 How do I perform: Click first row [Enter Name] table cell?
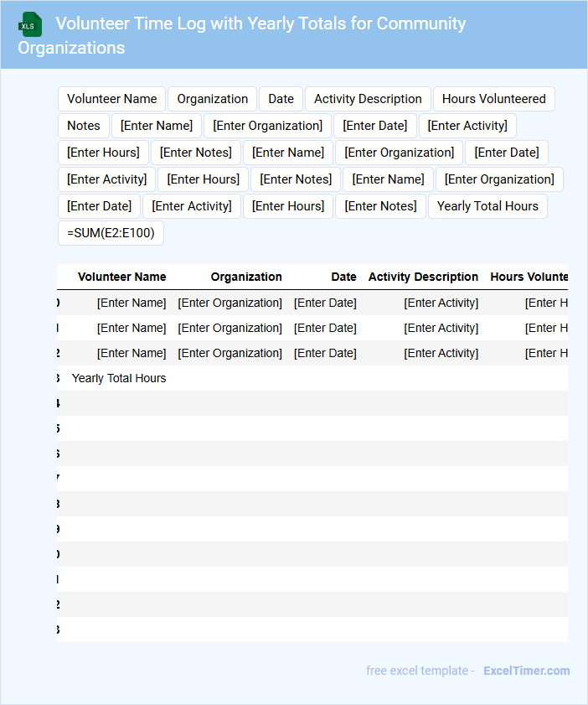tap(132, 303)
